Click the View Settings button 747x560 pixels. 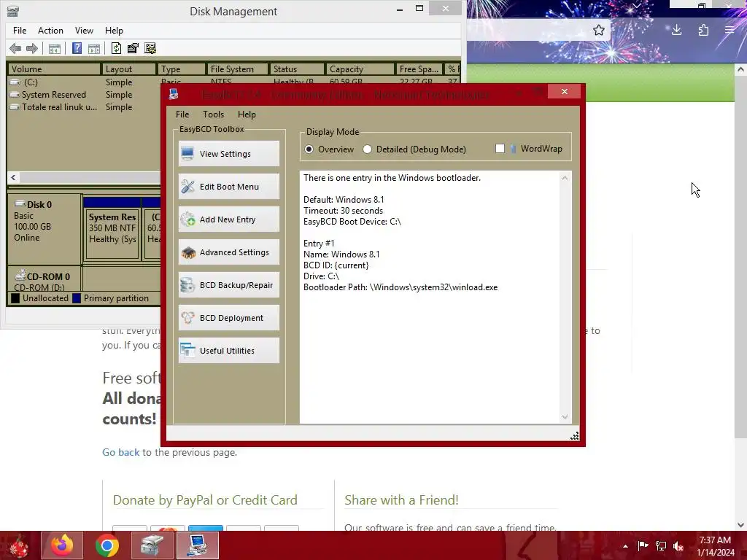coord(228,153)
